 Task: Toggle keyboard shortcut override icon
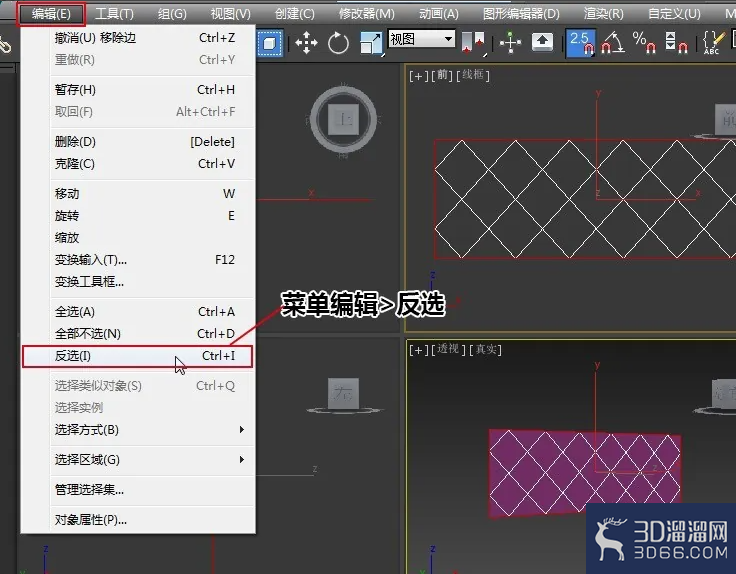[x=542, y=42]
